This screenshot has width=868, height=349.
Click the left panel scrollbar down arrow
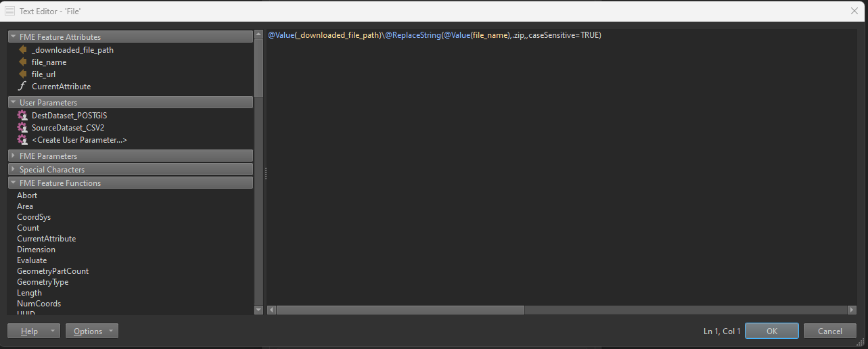tap(258, 310)
